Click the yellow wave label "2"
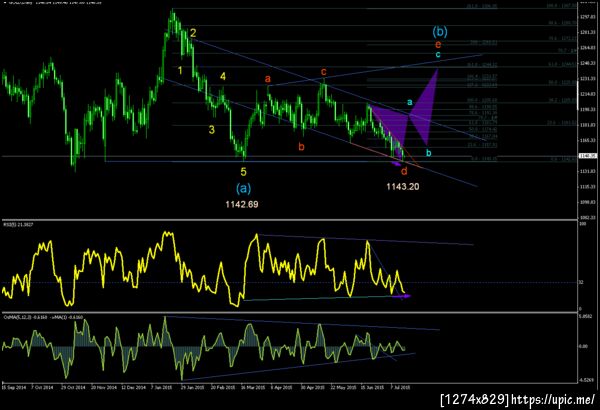 193,33
